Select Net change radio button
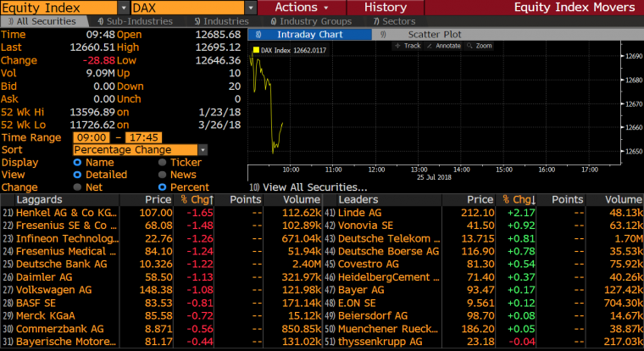Viewport: 644px width, 351px height. (x=78, y=187)
